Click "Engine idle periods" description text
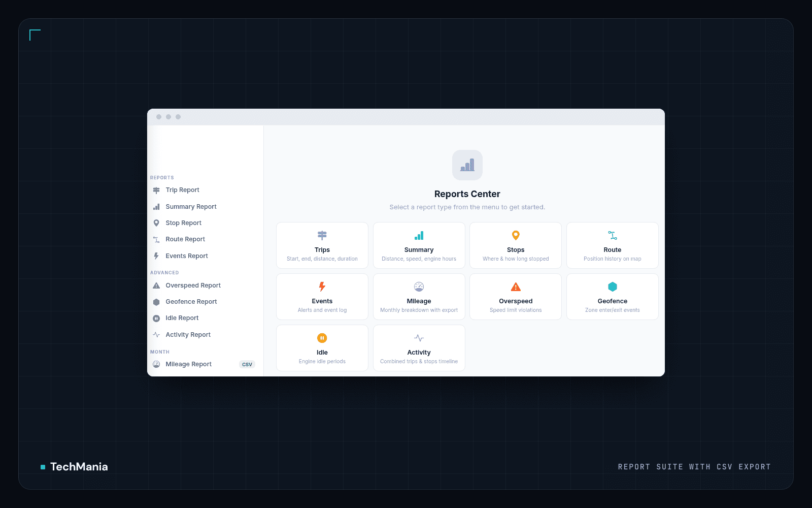Viewport: 812px width, 508px height. (322, 362)
